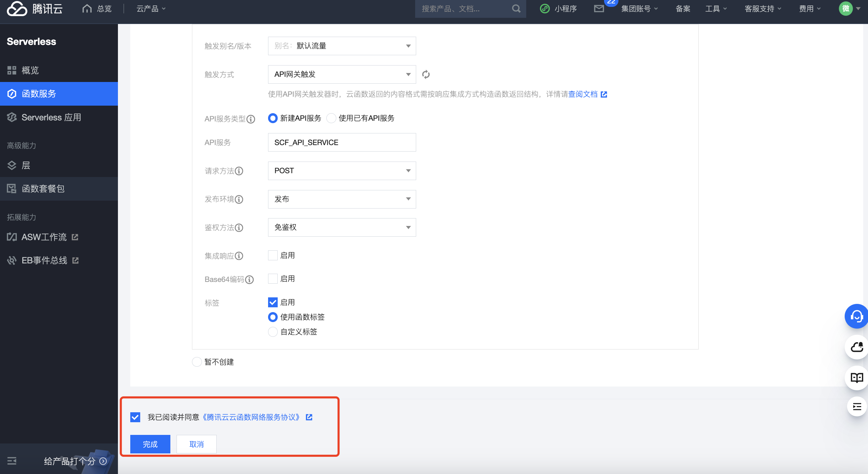Click the refresh icon next to 触发方式
This screenshot has height=474, width=868.
pyautogui.click(x=426, y=74)
